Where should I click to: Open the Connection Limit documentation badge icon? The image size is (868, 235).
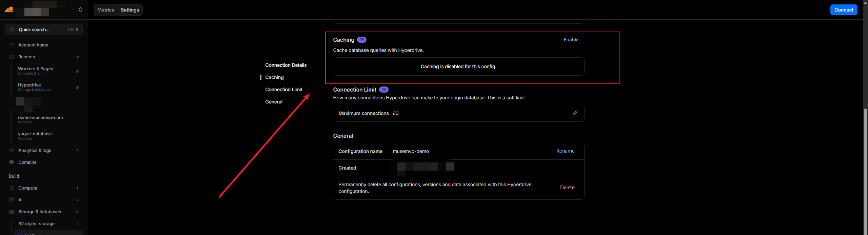(x=383, y=90)
